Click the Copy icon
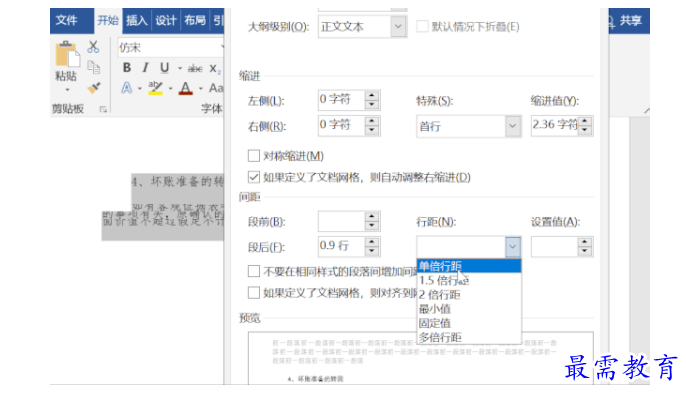 coord(93,67)
